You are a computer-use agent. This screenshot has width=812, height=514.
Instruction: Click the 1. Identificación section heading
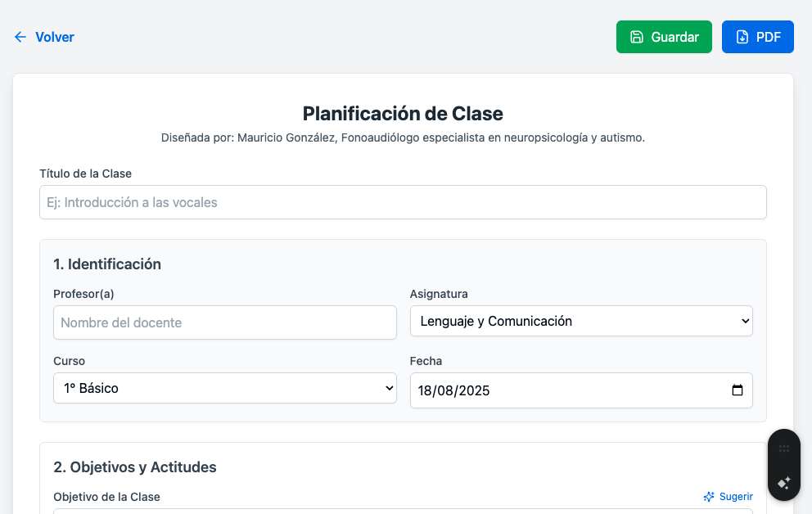point(107,264)
